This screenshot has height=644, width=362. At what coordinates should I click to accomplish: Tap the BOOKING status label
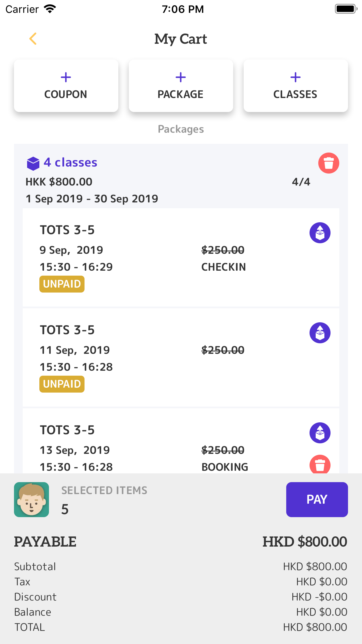click(x=225, y=467)
